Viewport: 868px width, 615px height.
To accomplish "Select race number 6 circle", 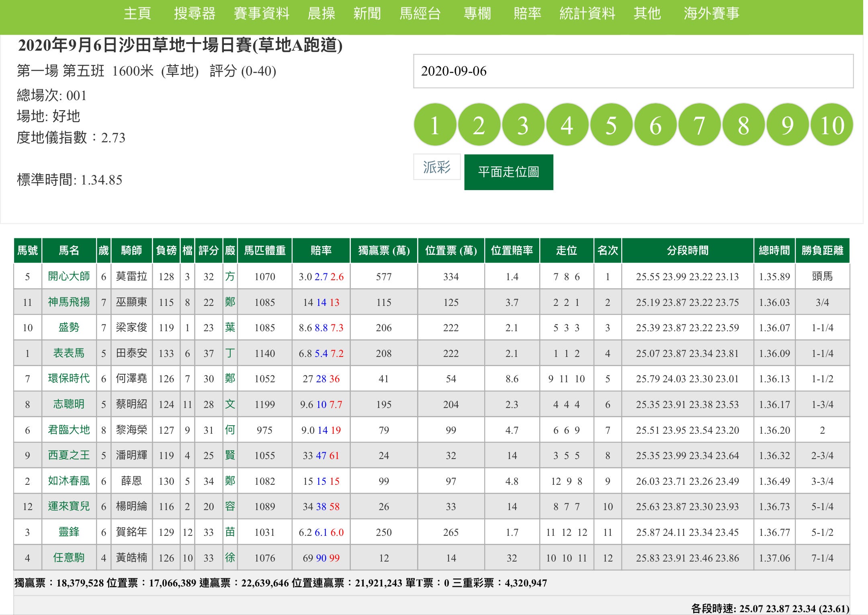I will click(655, 125).
